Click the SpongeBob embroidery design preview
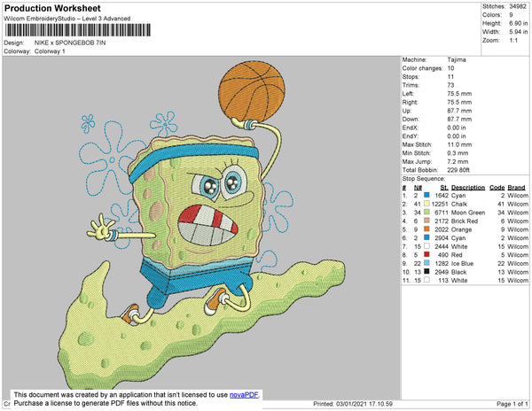 pos(201,223)
